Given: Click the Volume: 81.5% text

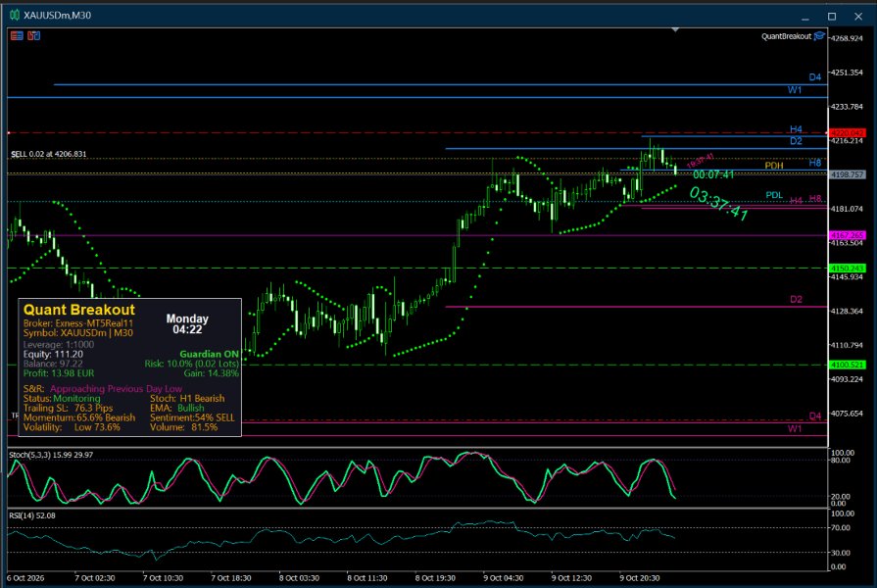Looking at the screenshot, I should pyautogui.click(x=184, y=427).
